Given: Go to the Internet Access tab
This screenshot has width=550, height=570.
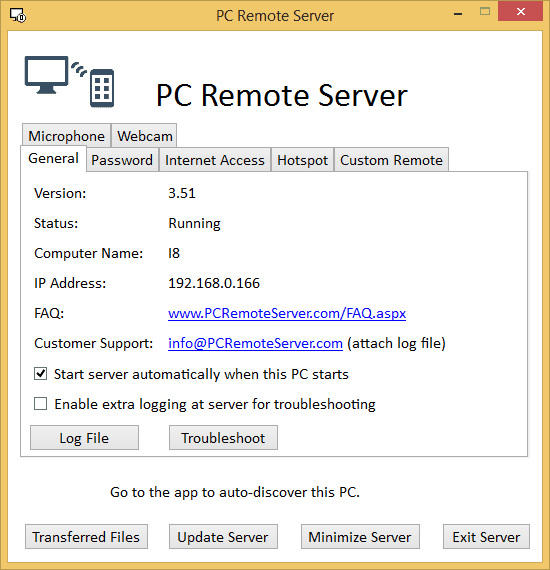Looking at the screenshot, I should 215,160.
